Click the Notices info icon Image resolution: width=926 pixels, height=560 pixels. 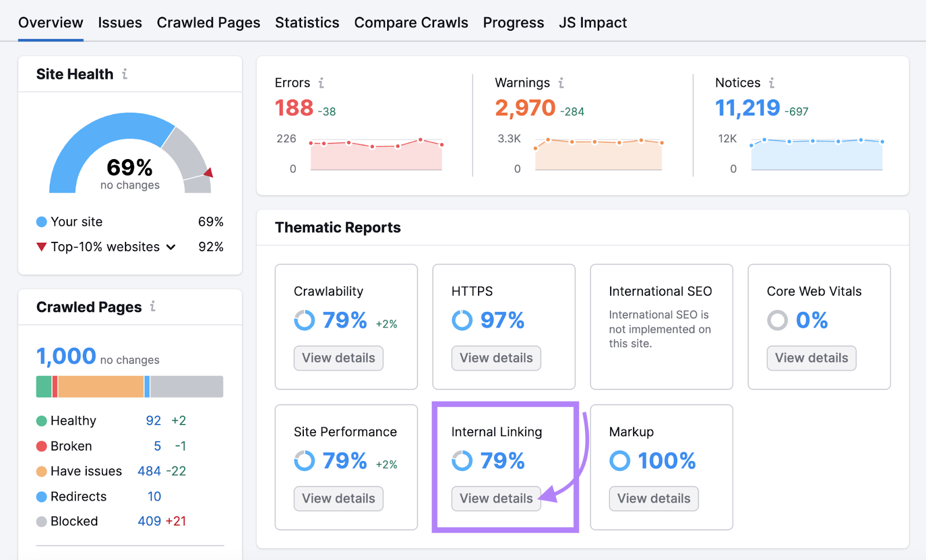(772, 83)
